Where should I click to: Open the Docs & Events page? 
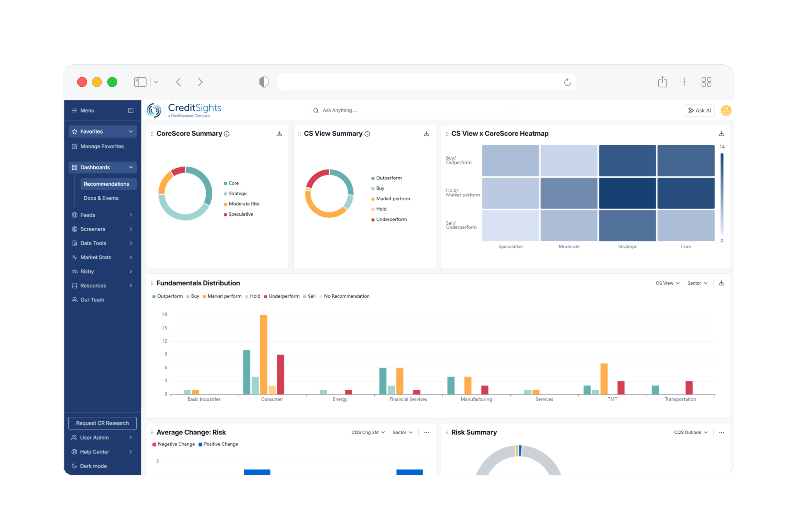(x=101, y=198)
